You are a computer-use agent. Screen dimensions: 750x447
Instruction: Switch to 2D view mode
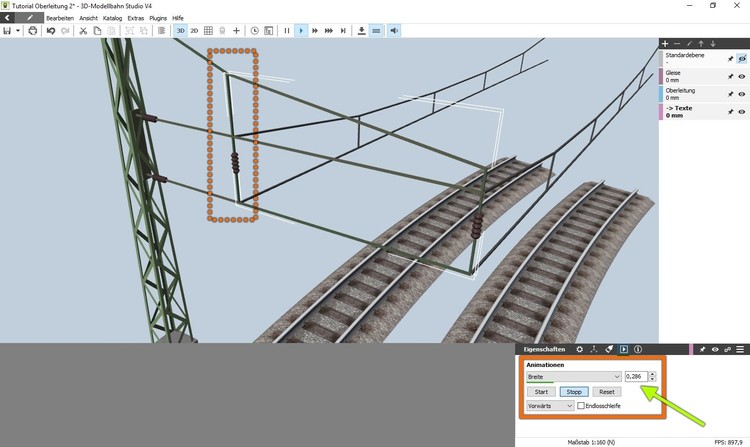[x=194, y=31]
